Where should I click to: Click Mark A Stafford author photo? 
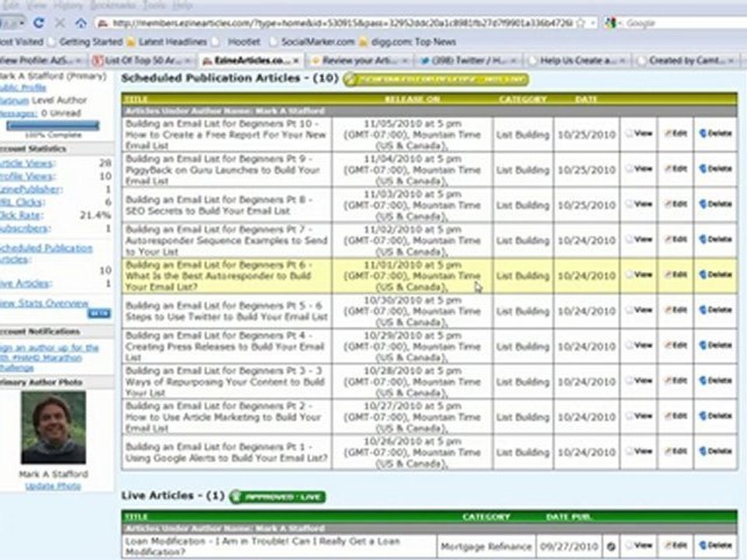click(x=54, y=427)
